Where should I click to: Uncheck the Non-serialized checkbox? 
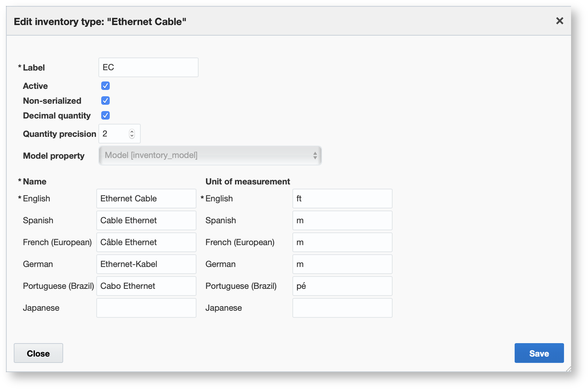[x=105, y=101]
